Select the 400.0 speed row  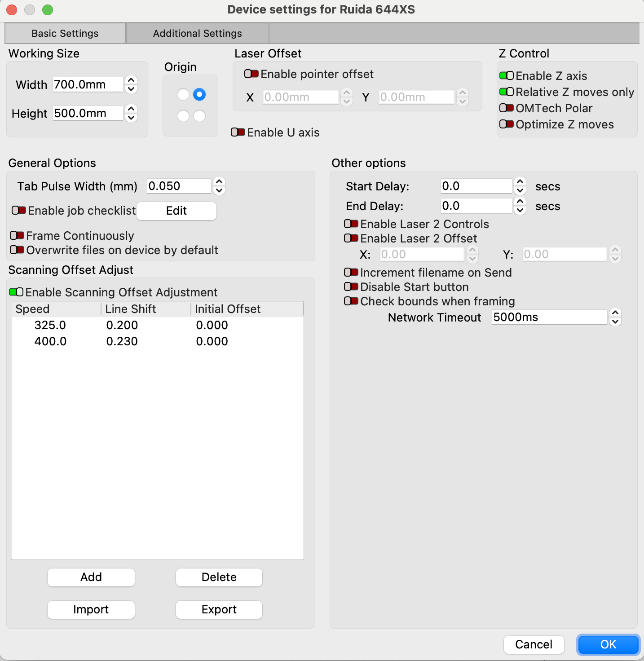(157, 341)
